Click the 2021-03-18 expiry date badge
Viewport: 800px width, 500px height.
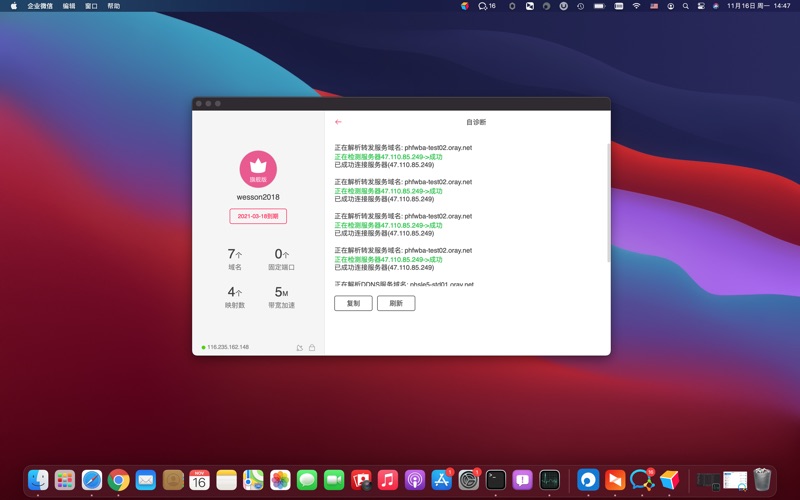[x=258, y=216]
